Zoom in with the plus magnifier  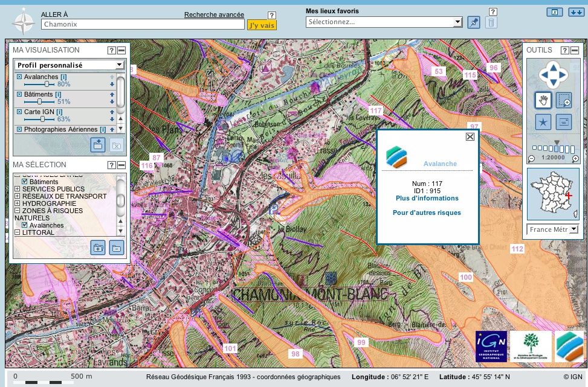(575, 159)
